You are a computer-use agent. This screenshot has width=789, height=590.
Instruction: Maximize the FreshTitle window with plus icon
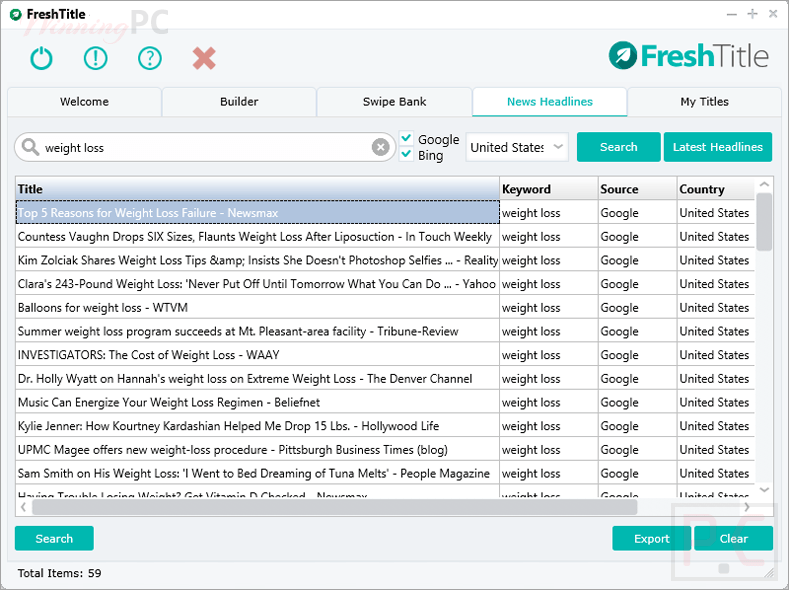click(752, 14)
